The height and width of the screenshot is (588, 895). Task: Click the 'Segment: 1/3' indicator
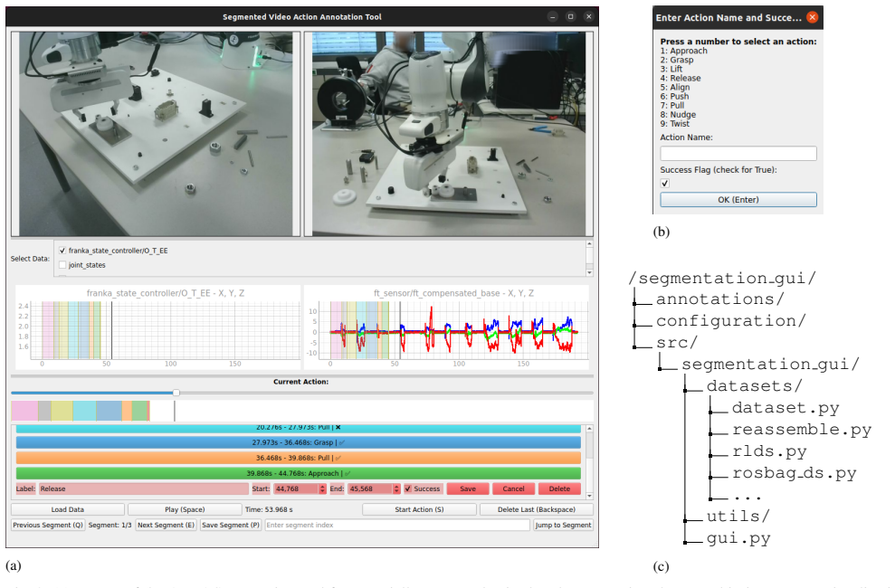coord(109,525)
